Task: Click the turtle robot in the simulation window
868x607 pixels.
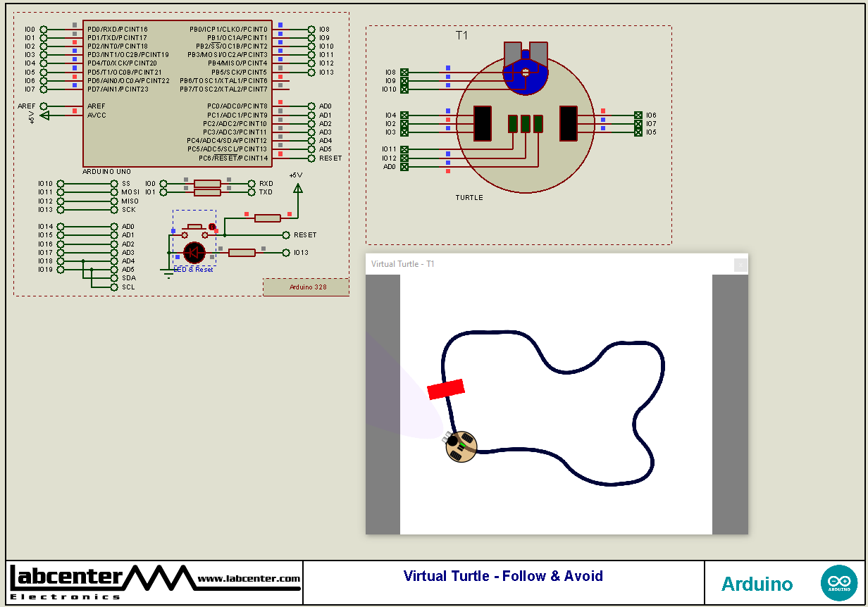Action: coord(461,446)
